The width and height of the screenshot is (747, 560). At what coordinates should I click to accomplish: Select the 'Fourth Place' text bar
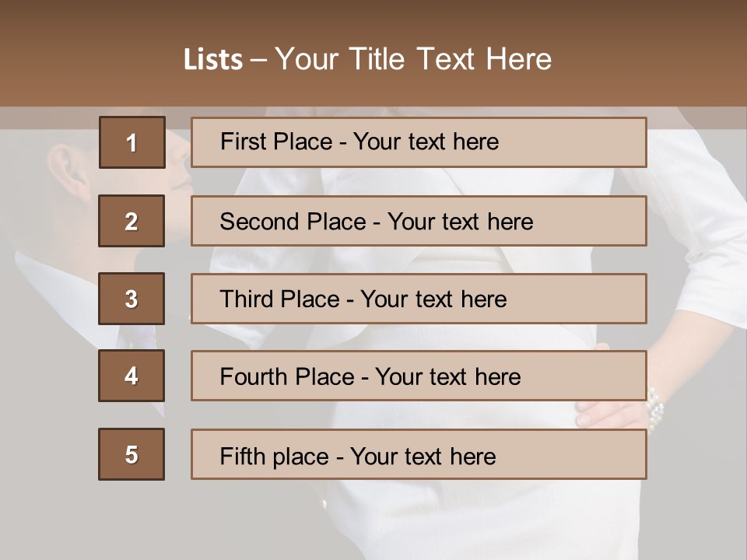[x=419, y=376]
